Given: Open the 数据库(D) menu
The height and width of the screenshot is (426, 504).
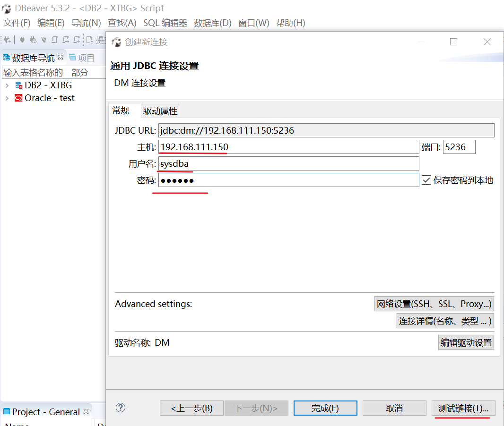Looking at the screenshot, I should click(212, 23).
